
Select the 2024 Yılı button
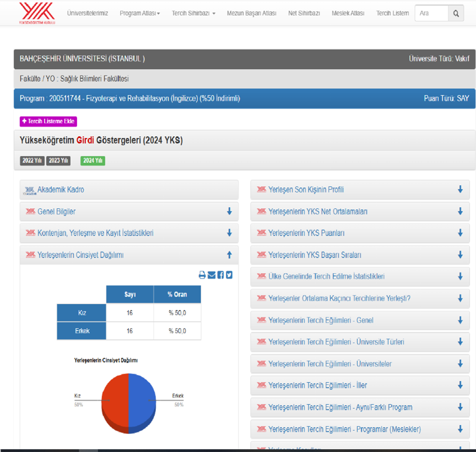[x=92, y=161]
